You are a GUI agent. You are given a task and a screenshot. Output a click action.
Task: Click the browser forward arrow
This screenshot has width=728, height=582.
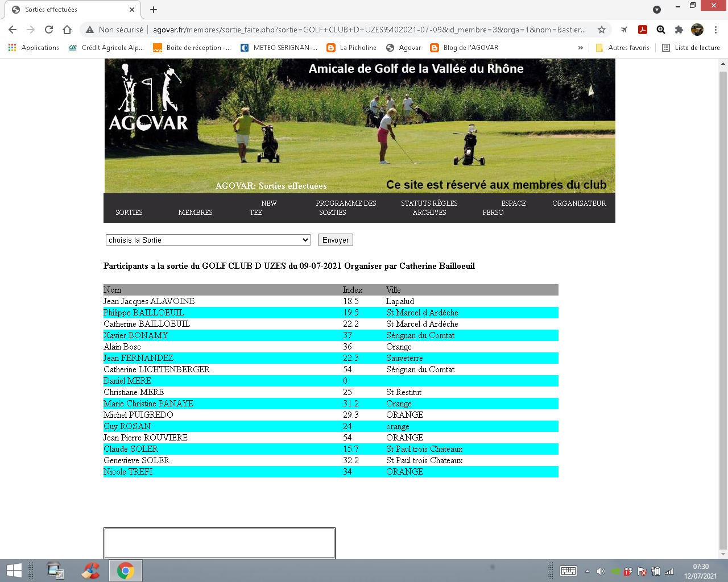(31, 30)
